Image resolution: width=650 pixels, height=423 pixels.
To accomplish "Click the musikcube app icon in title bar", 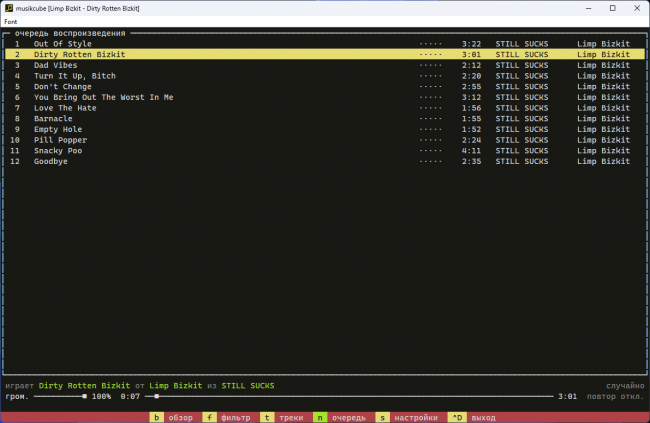I will point(9,8).
